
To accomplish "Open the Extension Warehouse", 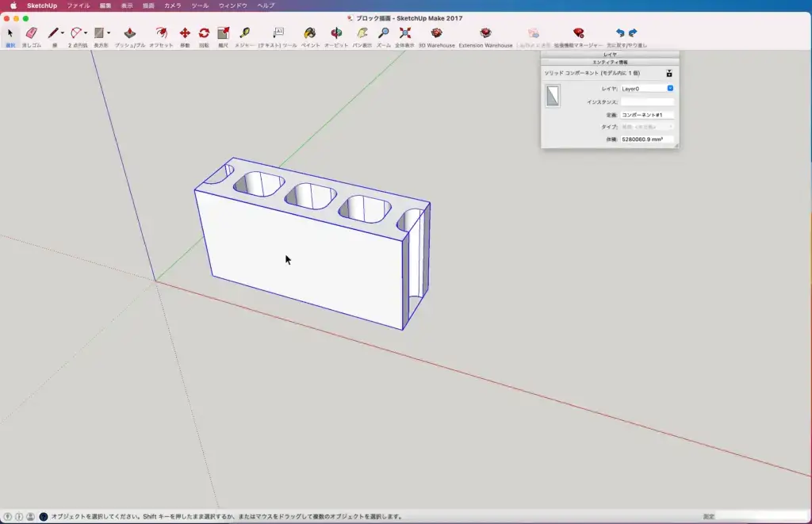I will tap(485, 33).
